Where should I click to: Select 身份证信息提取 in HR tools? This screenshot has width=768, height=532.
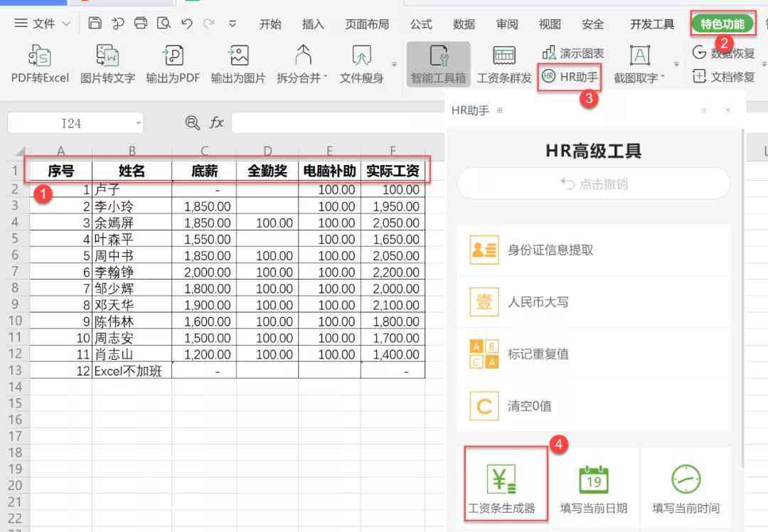[594, 250]
